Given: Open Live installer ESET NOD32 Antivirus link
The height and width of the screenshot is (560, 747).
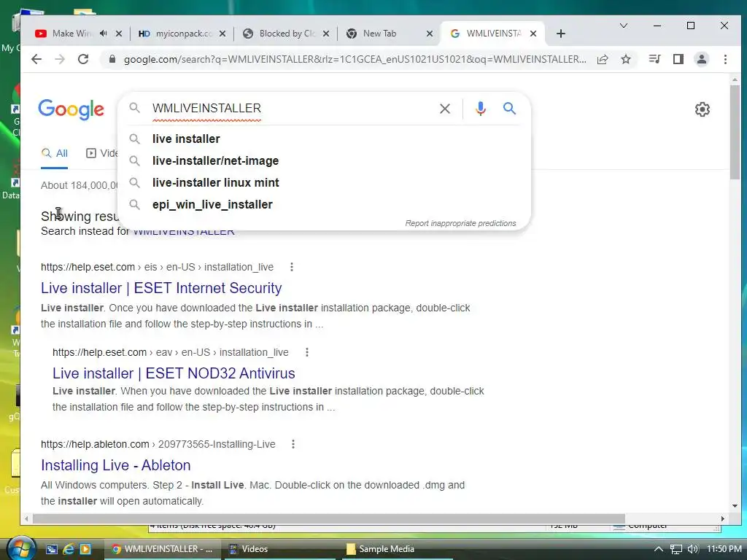Looking at the screenshot, I should point(174,373).
